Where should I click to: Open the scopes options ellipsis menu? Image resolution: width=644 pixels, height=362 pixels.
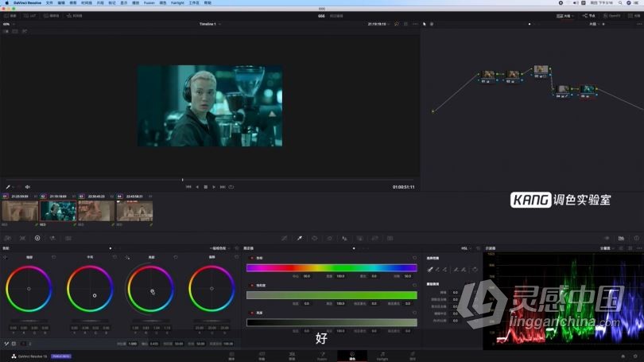pos(639,248)
